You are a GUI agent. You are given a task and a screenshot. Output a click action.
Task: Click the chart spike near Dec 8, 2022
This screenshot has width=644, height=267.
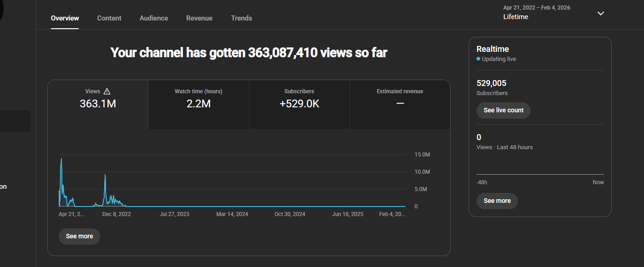click(105, 176)
